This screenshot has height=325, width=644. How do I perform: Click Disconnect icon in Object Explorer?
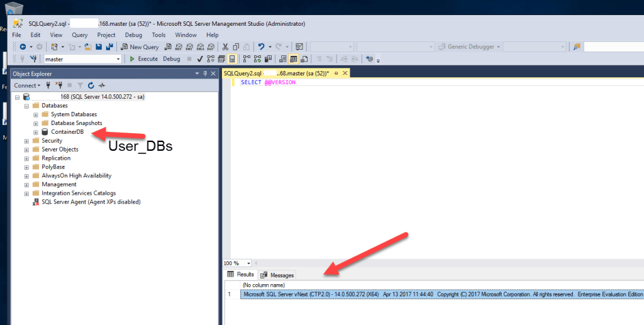(x=59, y=85)
